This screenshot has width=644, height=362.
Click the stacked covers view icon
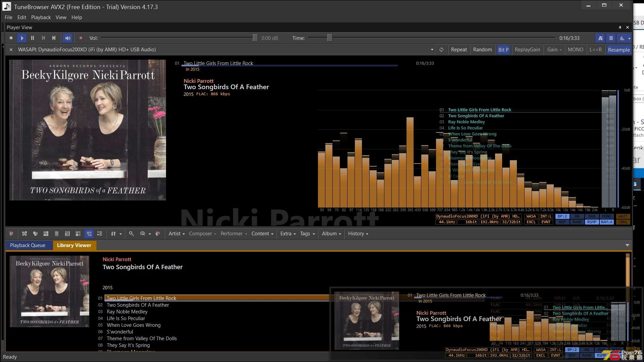[x=35, y=234]
